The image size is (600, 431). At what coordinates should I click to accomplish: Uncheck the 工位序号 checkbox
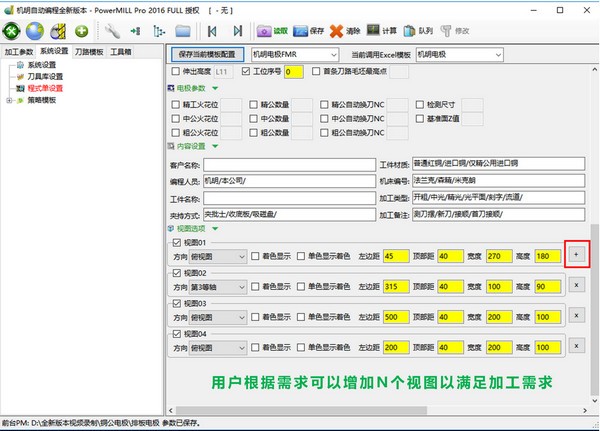[x=247, y=72]
